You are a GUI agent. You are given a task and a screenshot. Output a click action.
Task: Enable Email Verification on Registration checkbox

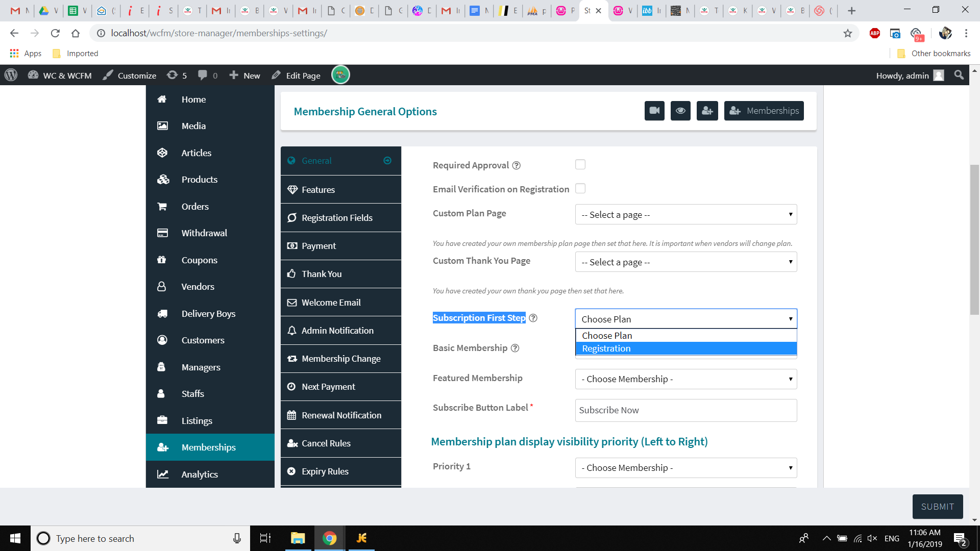[x=580, y=188]
